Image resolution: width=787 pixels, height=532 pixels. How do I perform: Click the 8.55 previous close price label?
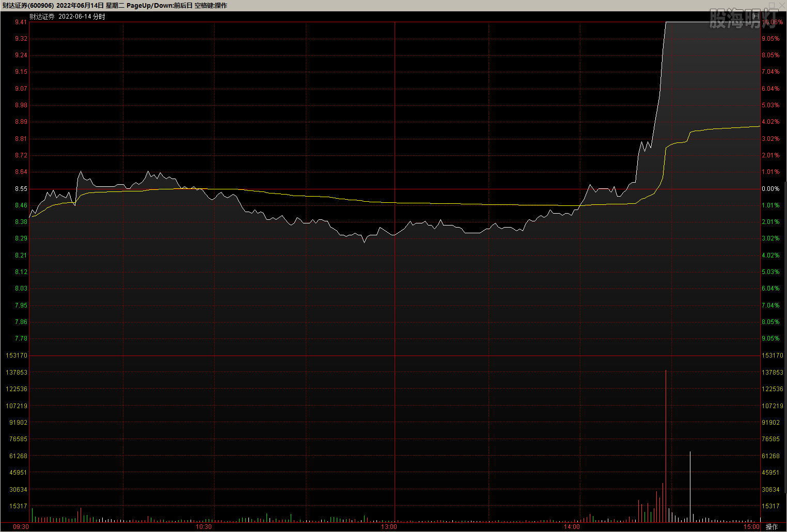21,189
